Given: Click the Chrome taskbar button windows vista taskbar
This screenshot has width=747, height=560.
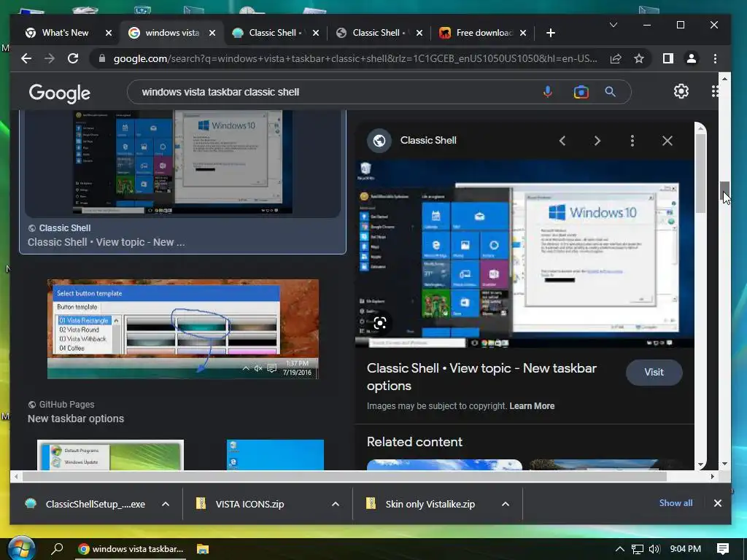Looking at the screenshot, I should click(x=131, y=549).
